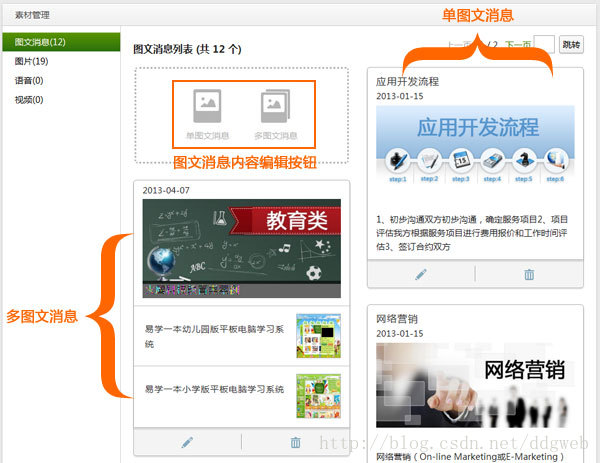Create a new 单图文消息 (single image-text message)
Screen dimensions: 600x463
[x=207, y=114]
